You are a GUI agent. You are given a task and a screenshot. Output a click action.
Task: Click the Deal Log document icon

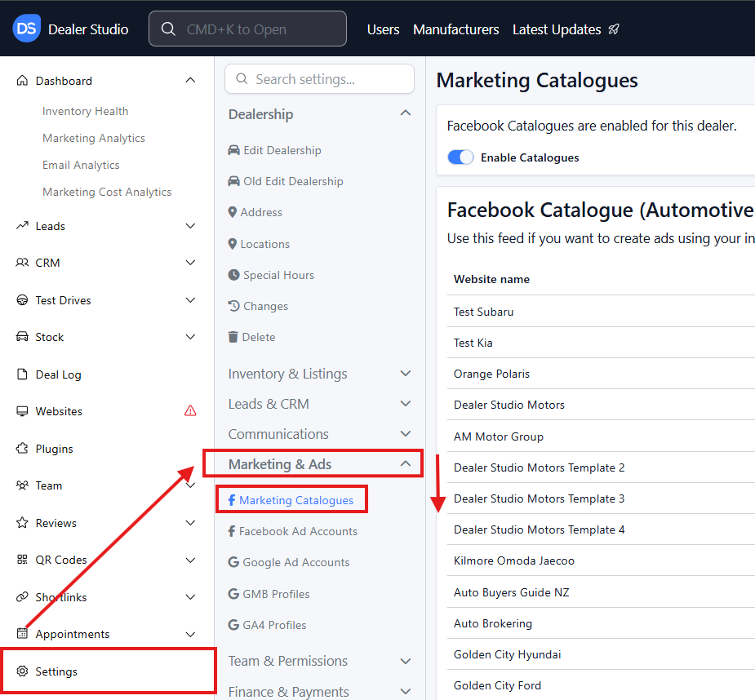[22, 374]
